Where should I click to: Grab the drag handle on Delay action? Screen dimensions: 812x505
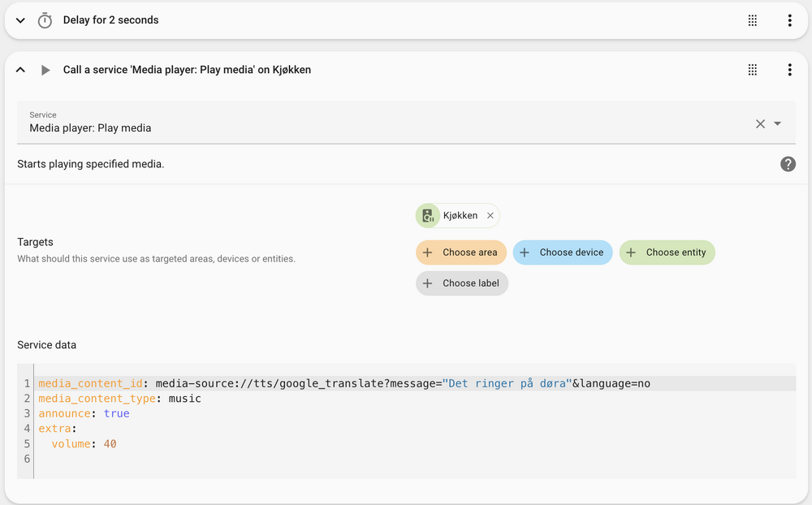tap(753, 20)
